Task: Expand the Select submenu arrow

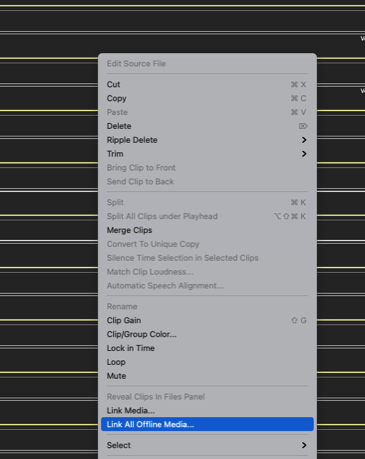Action: (304, 445)
